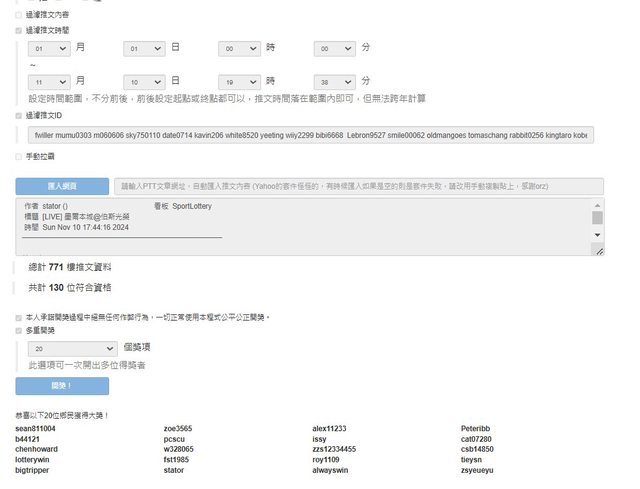Open the start minute dropdown showing 00
Image resolution: width=640 pixels, height=489 pixels.
[x=335, y=48]
